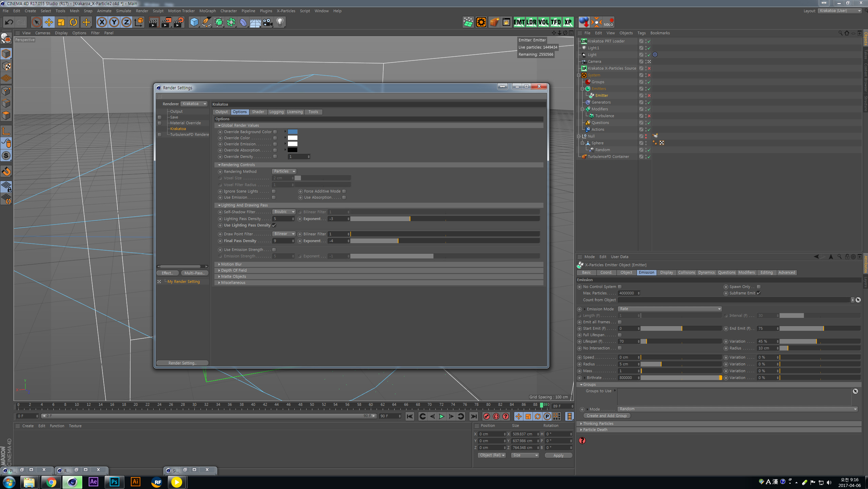Screen dimensions: 868x489
Task: Uncheck Use Lighting Pass Density
Action: click(x=274, y=225)
